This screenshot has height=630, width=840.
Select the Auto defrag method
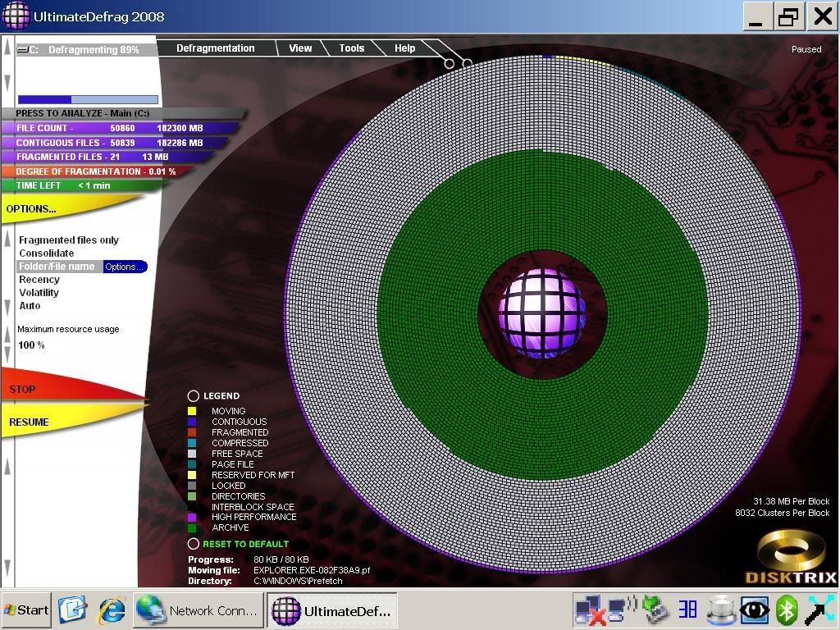click(30, 305)
